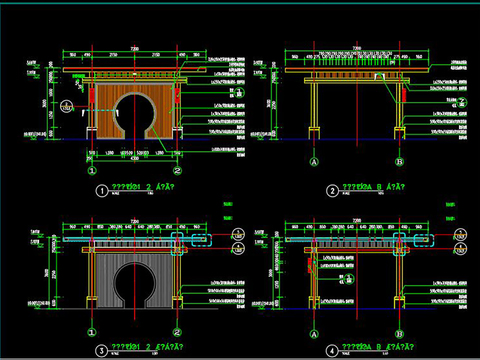Select the detail callout circle left of the orange wall
Viewport: 480px width, 360px height.
pyautogui.click(x=67, y=107)
